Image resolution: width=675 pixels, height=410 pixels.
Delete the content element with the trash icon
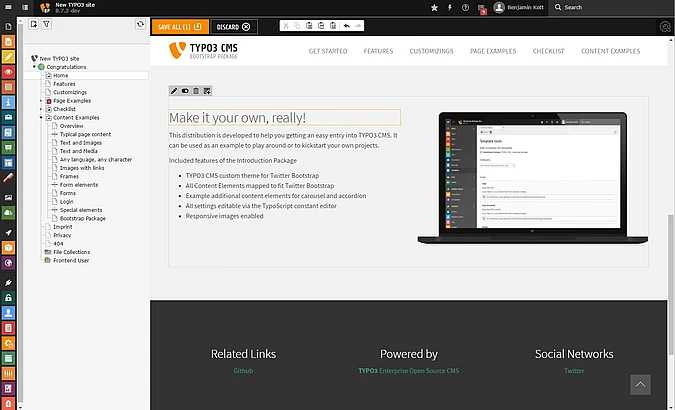click(x=196, y=91)
